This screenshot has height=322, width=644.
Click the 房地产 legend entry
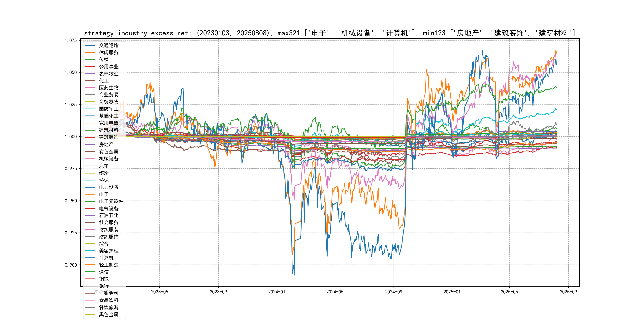106,145
